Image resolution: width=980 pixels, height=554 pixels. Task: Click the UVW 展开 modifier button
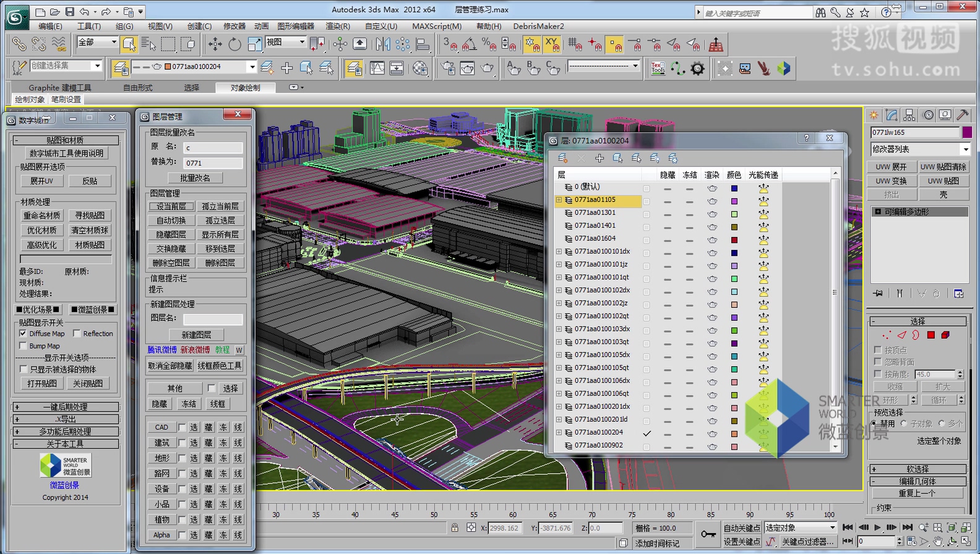tap(891, 167)
